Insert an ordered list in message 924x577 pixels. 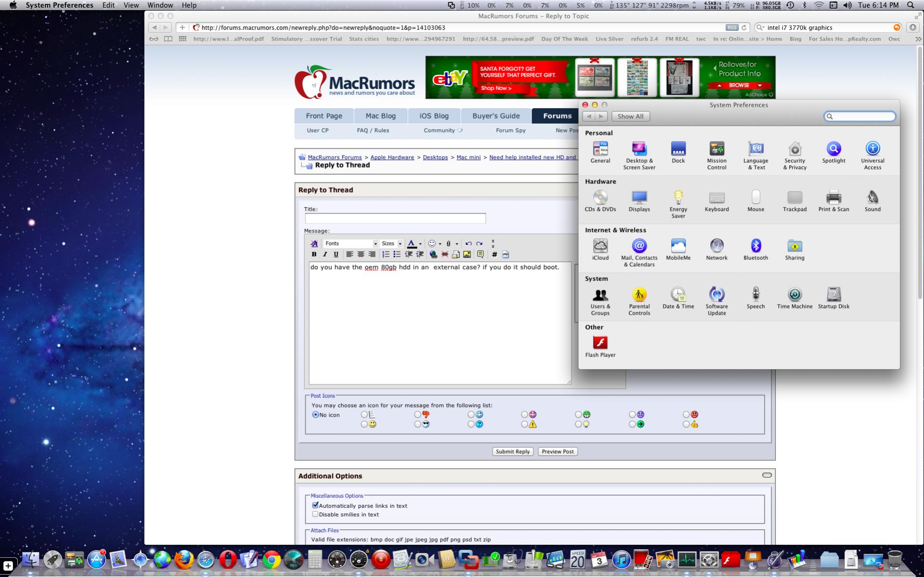click(386, 254)
